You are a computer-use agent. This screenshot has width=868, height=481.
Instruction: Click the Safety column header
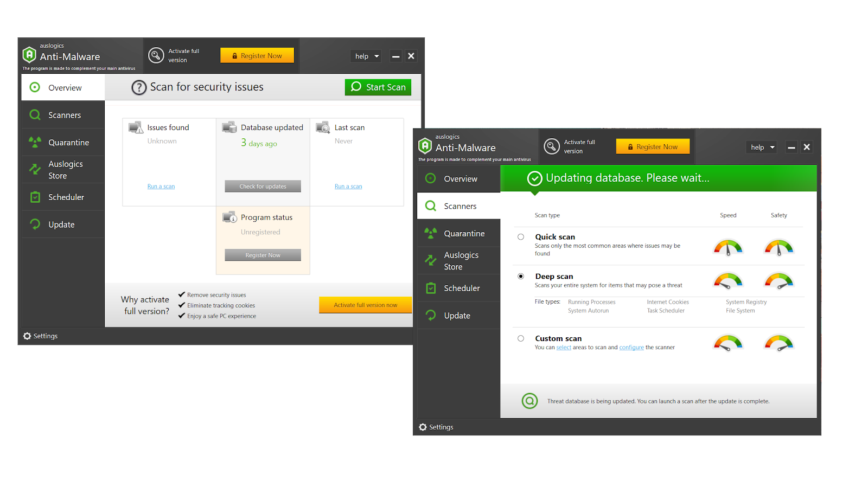click(779, 215)
